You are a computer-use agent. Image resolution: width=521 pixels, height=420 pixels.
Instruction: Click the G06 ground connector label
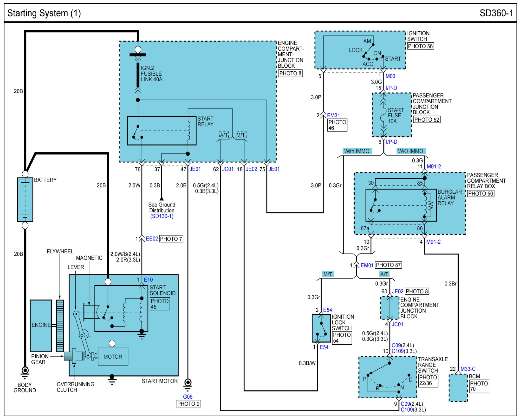coord(188,397)
